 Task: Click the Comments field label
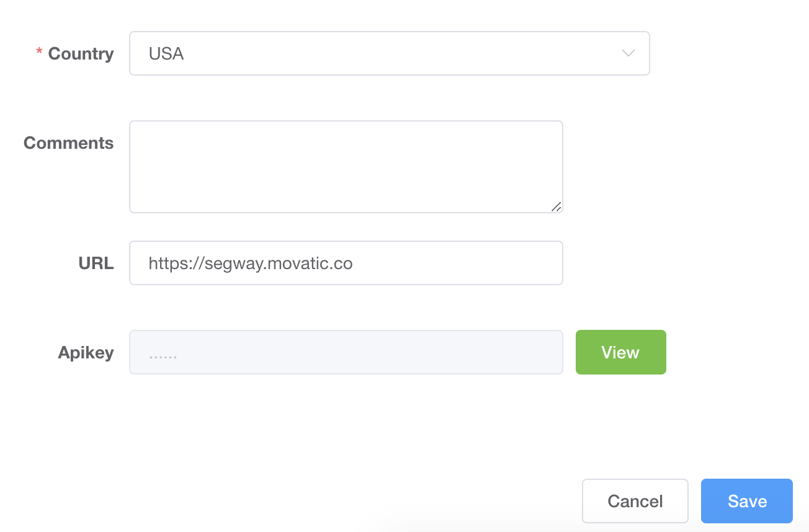(x=68, y=143)
